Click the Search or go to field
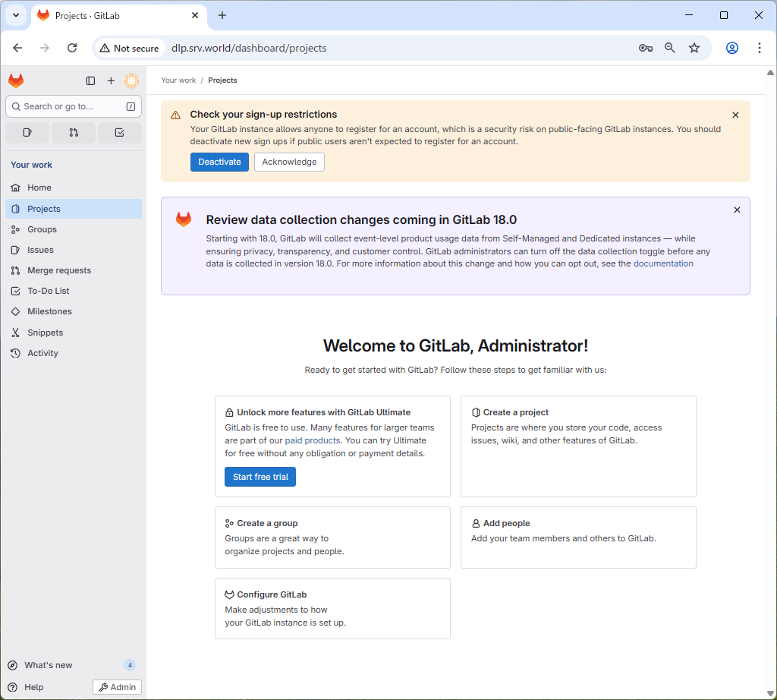Screen dimensions: 777x700 click(73, 106)
